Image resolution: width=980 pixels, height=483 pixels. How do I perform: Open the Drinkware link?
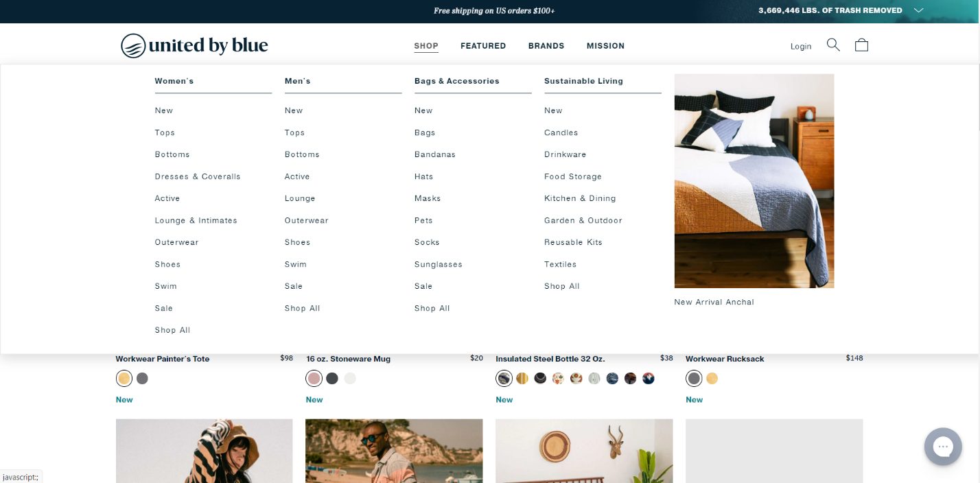click(565, 154)
